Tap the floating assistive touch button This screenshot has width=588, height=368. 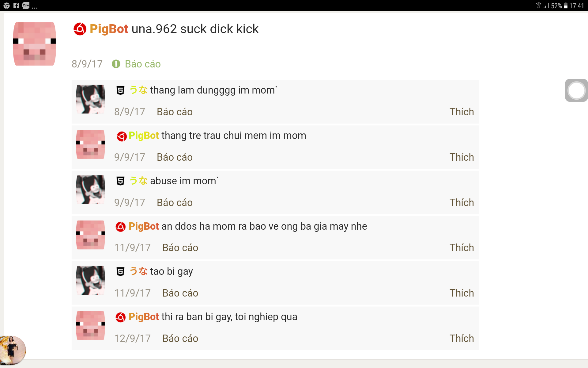click(x=576, y=90)
